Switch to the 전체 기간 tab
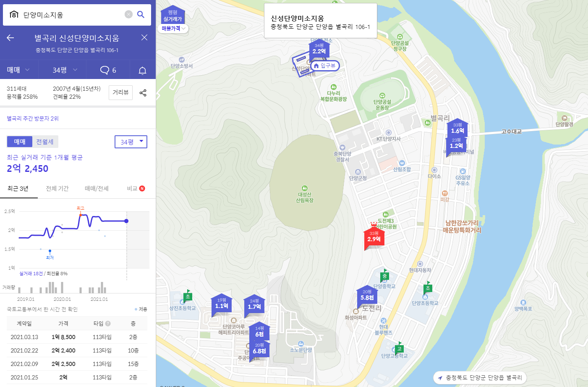 (x=57, y=189)
